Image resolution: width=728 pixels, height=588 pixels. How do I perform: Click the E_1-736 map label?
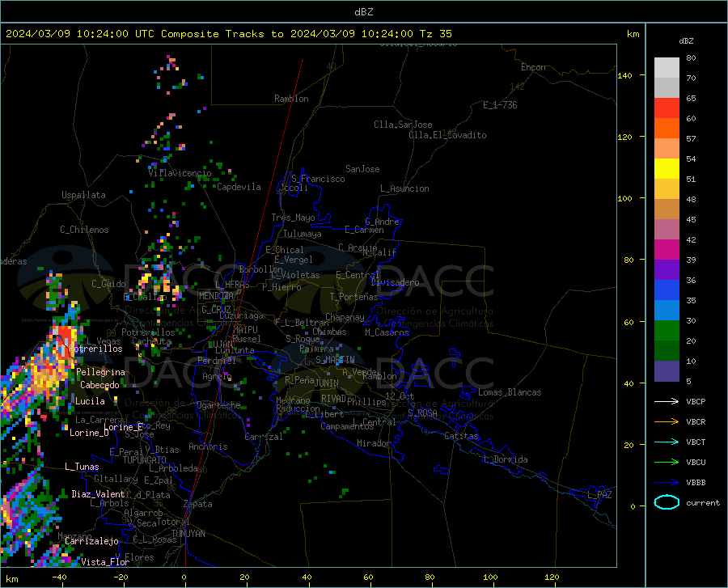coord(500,105)
